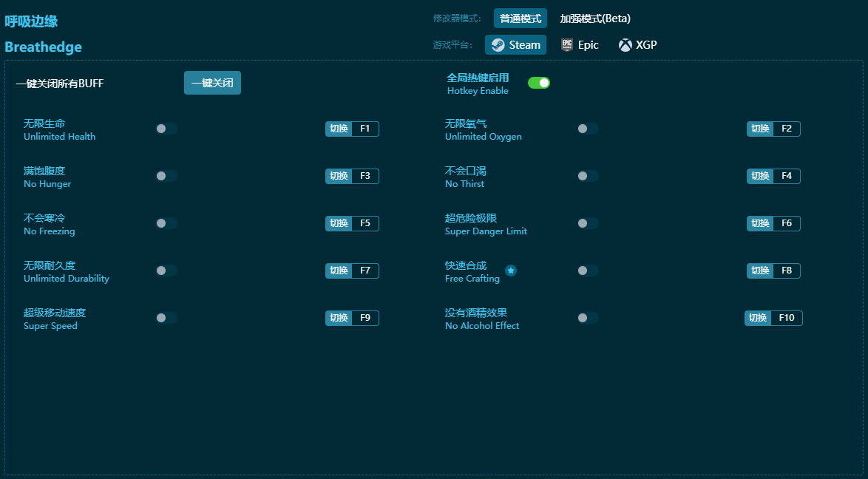Switch to 加强模式(Beta) mode

point(595,18)
